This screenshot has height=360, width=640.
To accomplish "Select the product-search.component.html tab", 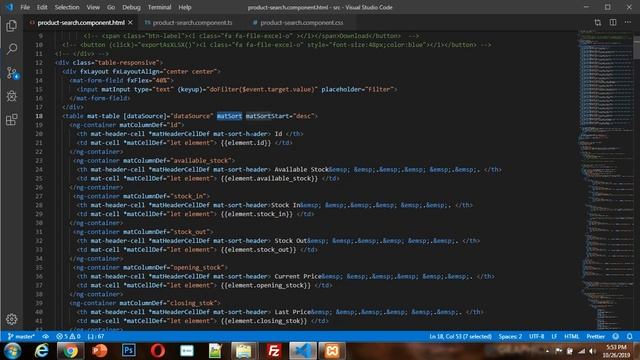I will click(81, 23).
